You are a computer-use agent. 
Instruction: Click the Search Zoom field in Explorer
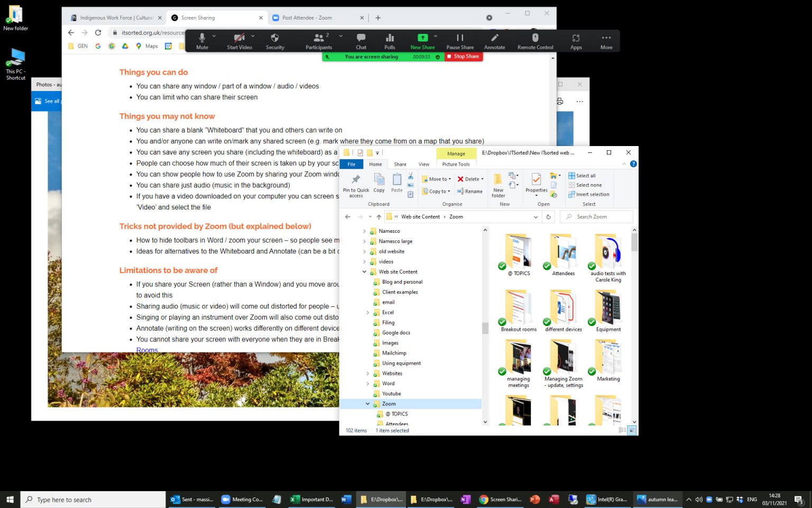click(x=596, y=217)
